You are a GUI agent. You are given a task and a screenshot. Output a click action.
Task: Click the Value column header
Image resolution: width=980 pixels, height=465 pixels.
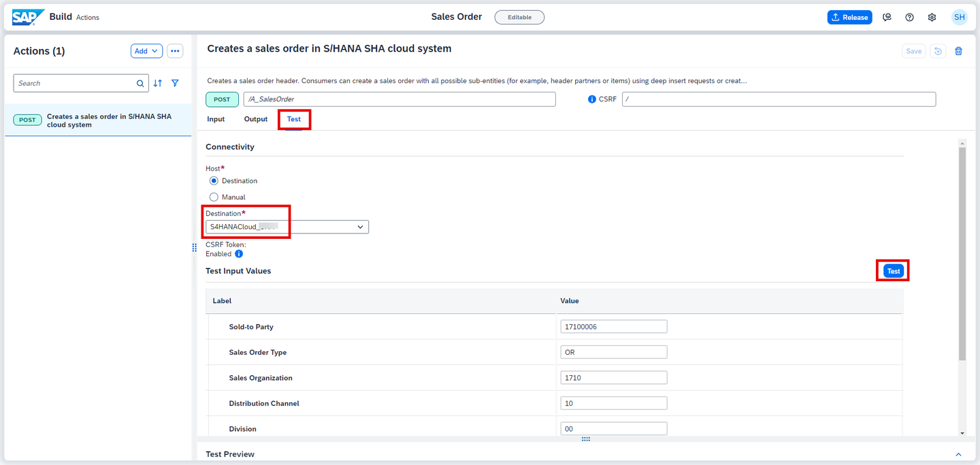(x=570, y=301)
